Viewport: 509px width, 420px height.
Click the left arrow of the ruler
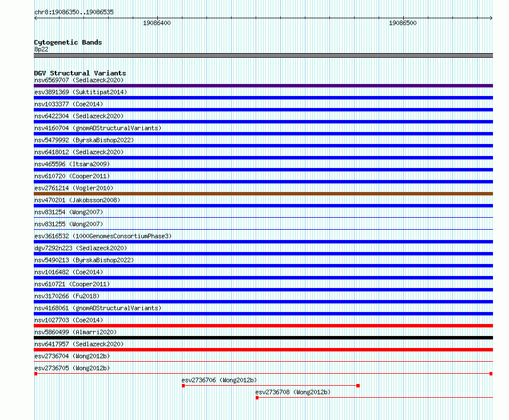click(35, 18)
